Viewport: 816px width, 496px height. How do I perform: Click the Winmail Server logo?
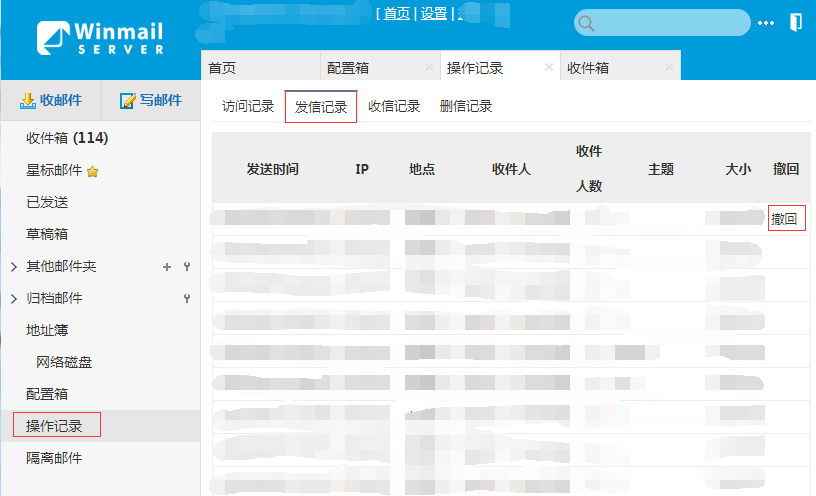coord(100,37)
